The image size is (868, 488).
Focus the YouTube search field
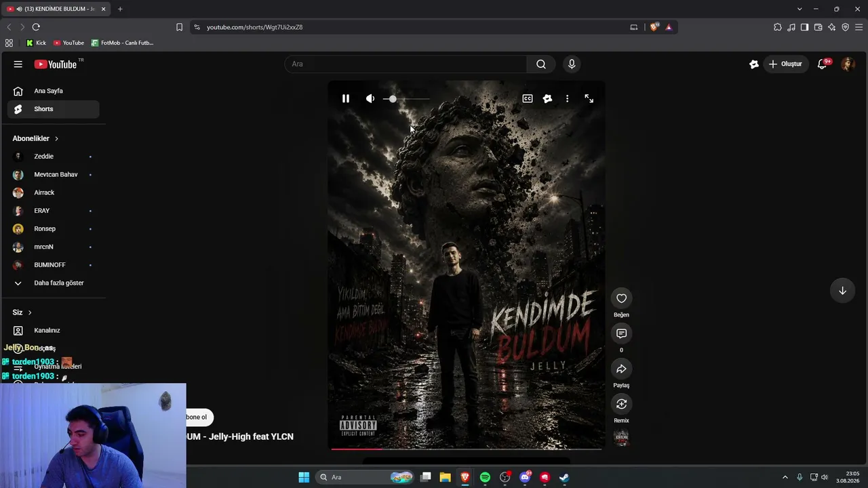tap(406, 64)
